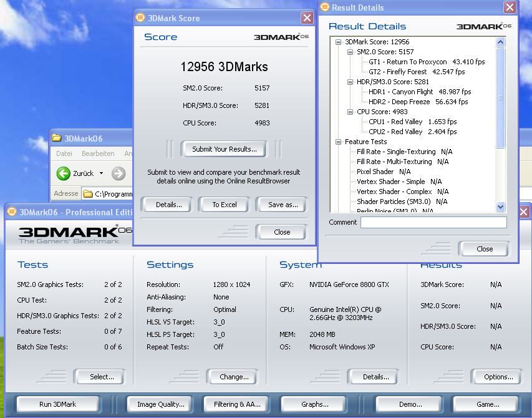Select Pixel Shader N/A row

[x=384, y=172]
